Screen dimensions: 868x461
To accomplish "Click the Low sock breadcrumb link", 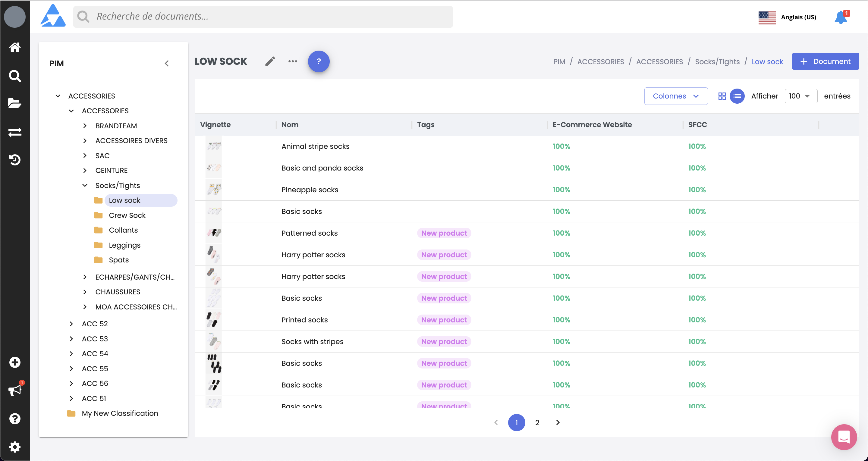I will coord(767,62).
